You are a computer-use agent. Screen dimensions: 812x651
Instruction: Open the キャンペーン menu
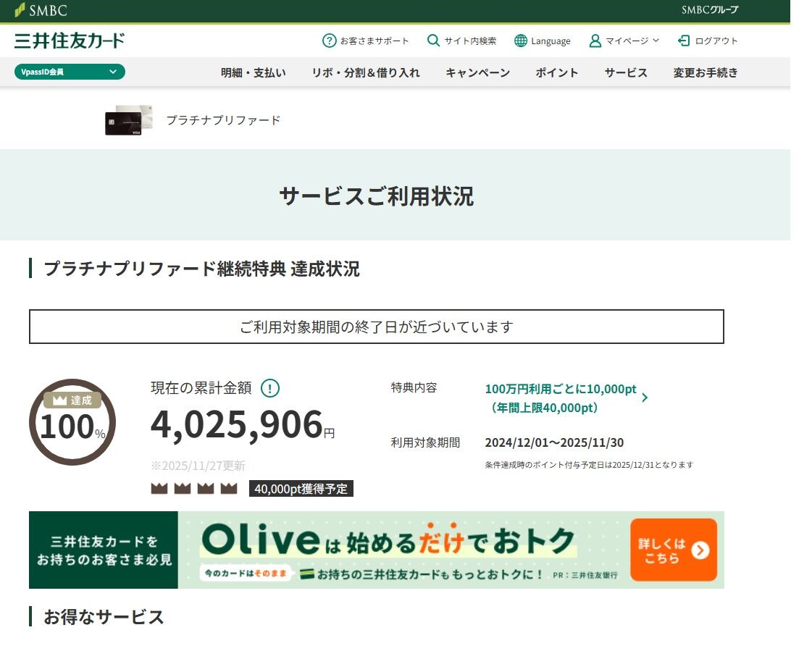click(477, 72)
